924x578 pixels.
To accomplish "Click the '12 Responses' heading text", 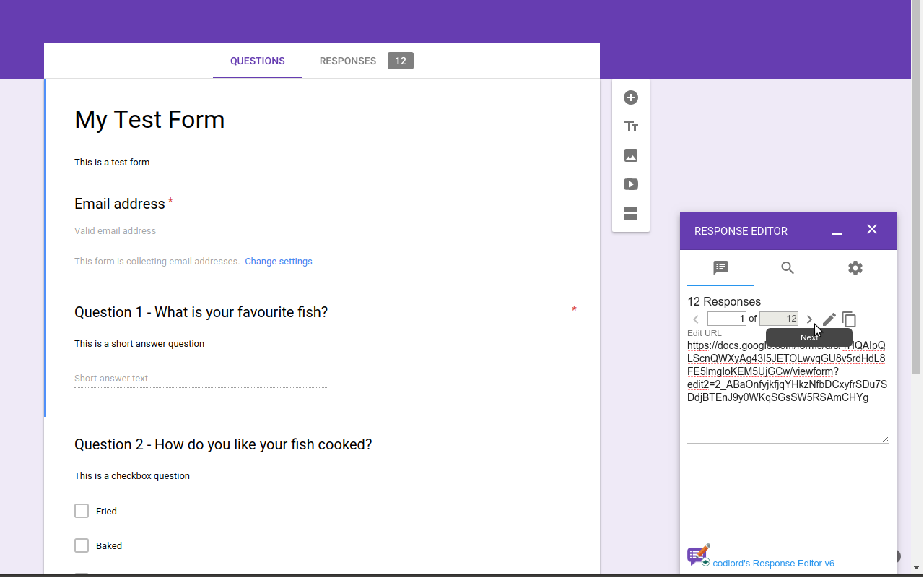I will click(x=724, y=302).
